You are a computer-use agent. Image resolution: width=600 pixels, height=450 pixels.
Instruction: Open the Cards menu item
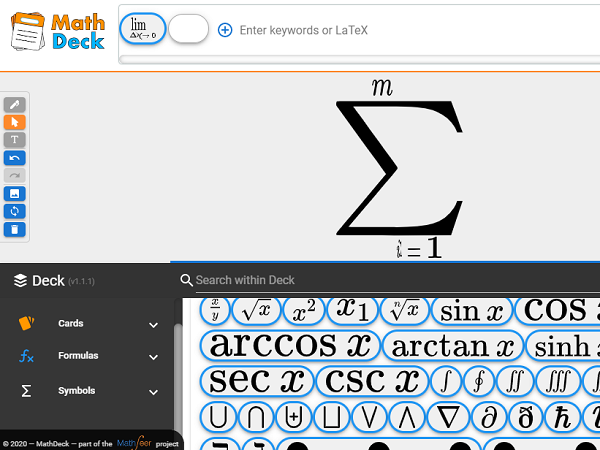pyautogui.click(x=71, y=323)
